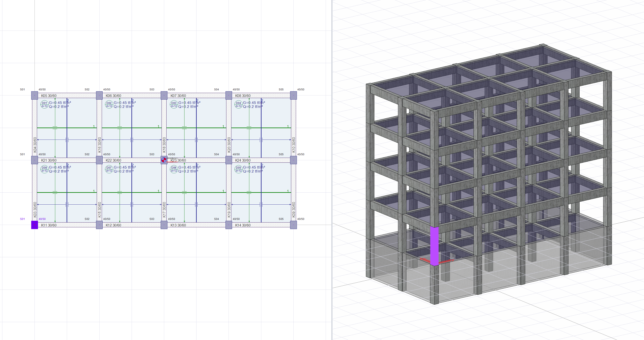Select the D07 slab label circle

pyautogui.click(x=109, y=169)
